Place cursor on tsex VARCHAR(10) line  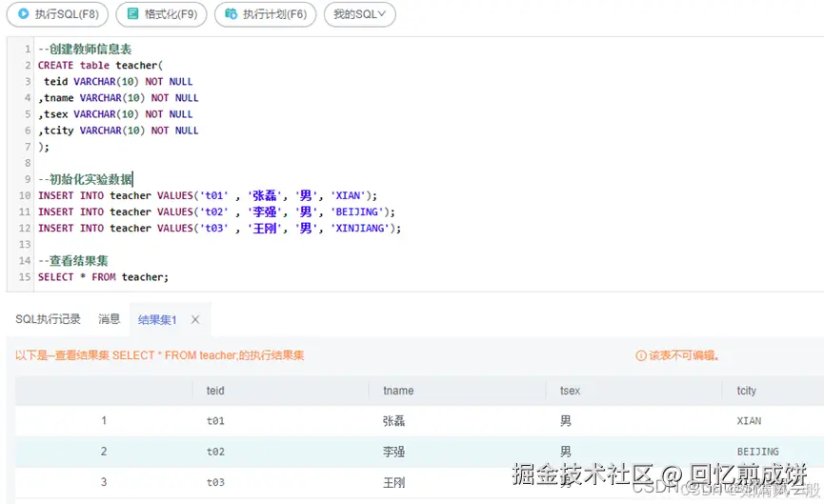tap(115, 114)
